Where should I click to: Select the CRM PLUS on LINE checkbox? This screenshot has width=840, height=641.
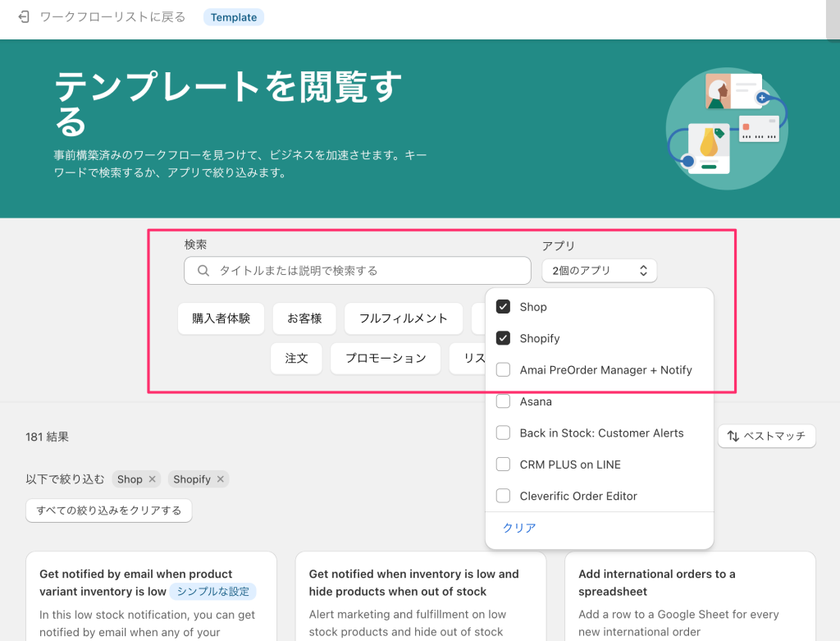(504, 465)
